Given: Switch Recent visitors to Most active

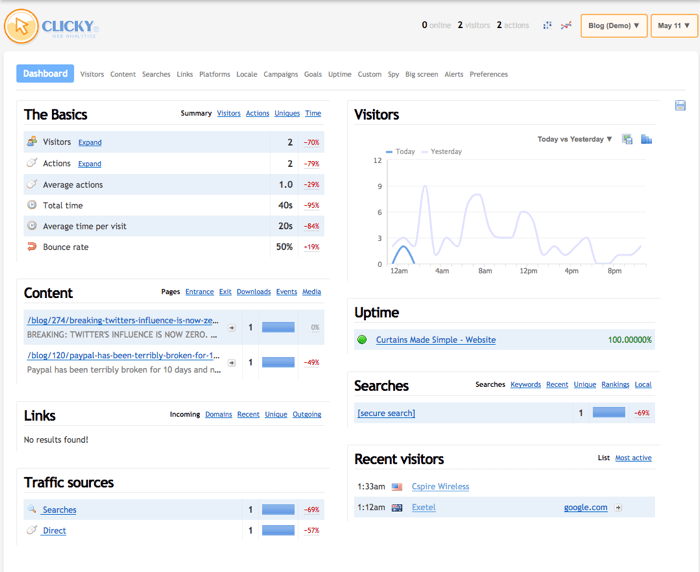Looking at the screenshot, I should [633, 458].
